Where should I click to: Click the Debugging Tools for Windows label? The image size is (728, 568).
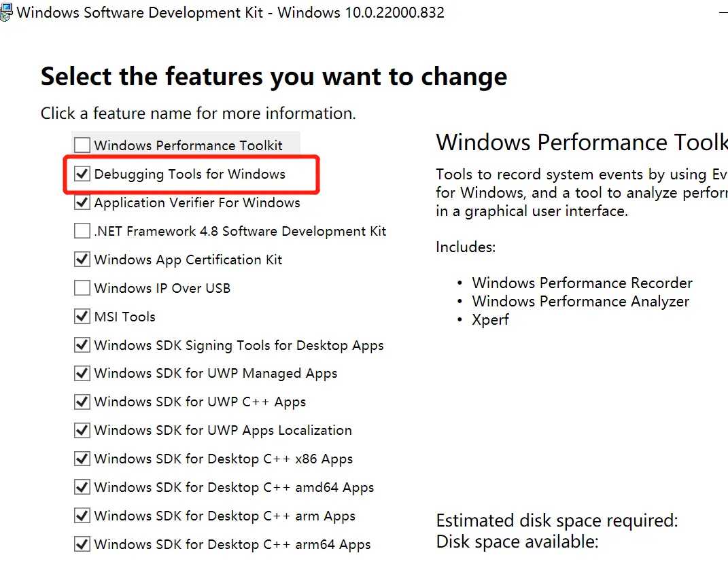pos(190,175)
